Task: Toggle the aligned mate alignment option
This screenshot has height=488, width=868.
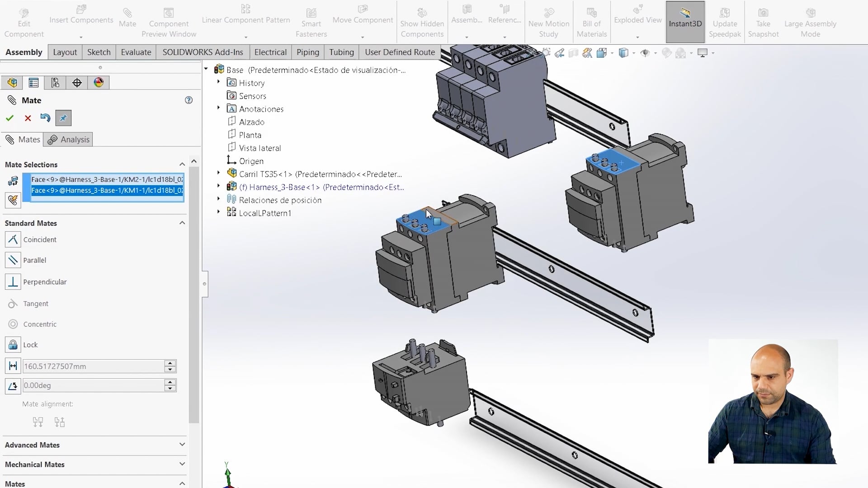Action: tap(38, 422)
